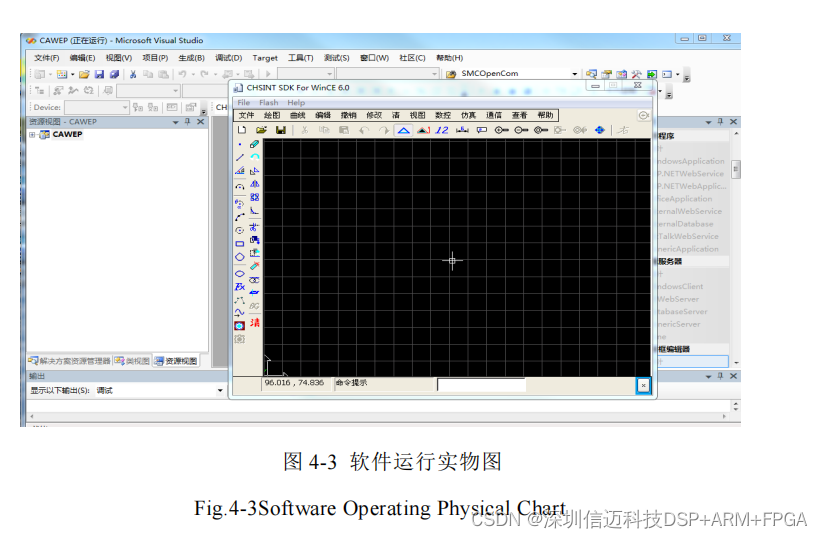Open the 调试(D) menu in Visual Studio

pyautogui.click(x=228, y=58)
